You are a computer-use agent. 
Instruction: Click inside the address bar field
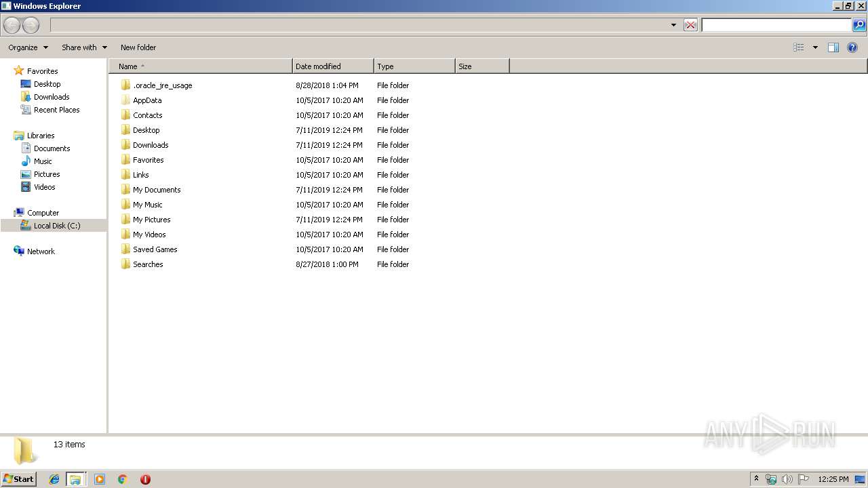pos(359,25)
